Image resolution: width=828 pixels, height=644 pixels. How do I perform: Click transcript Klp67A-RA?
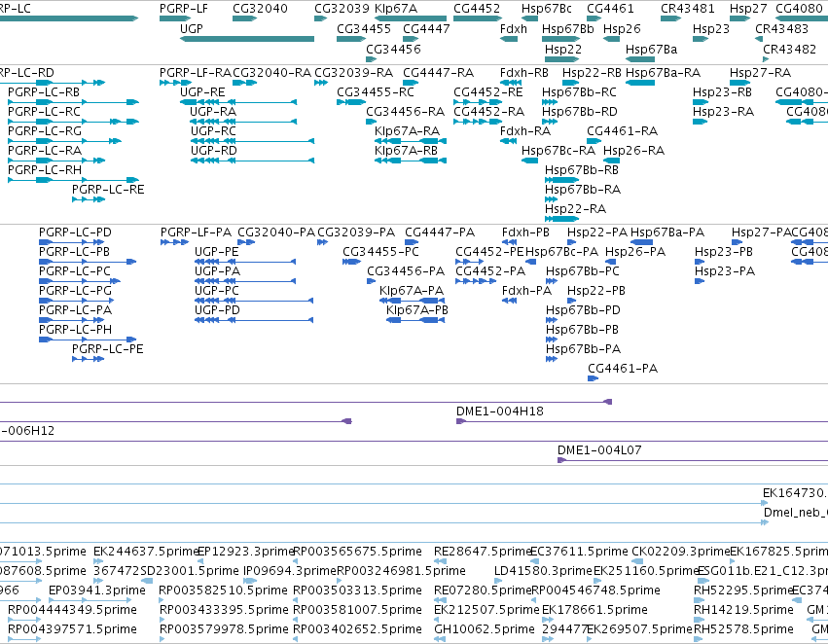tap(411, 141)
